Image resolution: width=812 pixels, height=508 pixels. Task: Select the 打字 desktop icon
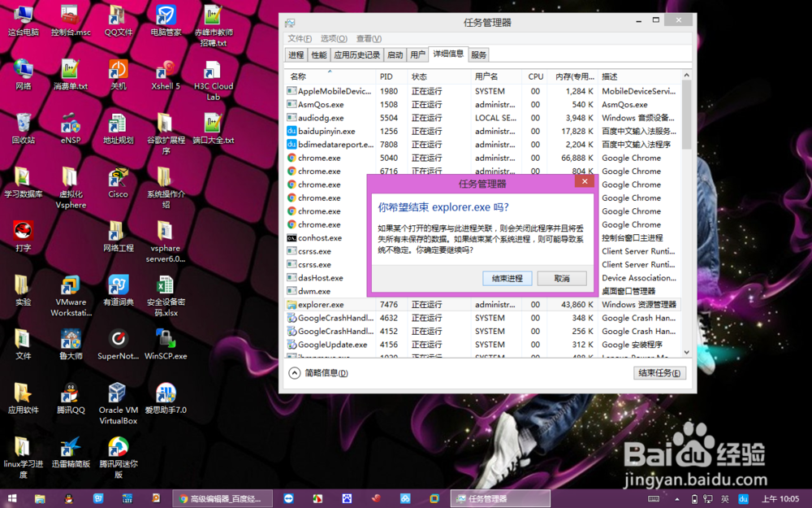tap(24, 237)
